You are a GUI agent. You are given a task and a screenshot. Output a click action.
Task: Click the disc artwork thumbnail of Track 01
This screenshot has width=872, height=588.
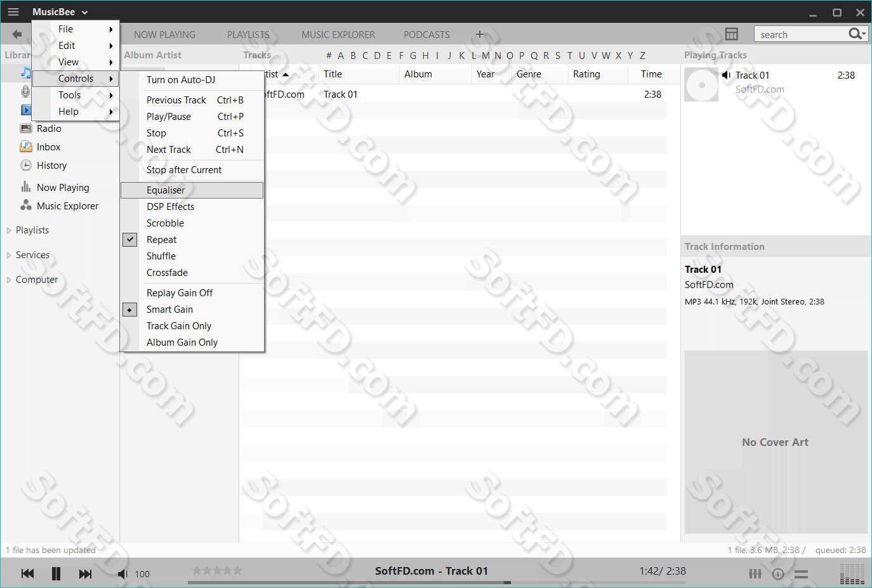701,84
